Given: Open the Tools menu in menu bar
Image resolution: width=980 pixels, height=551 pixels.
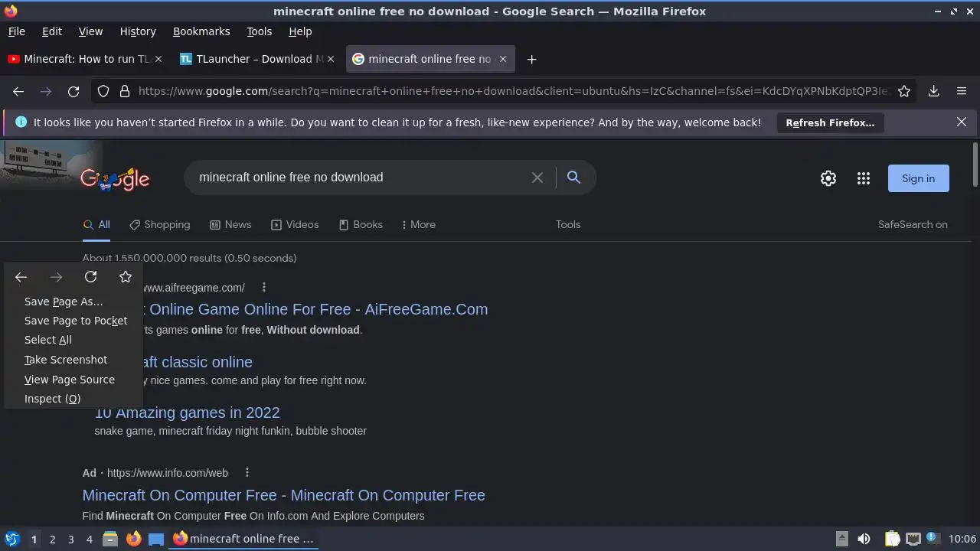Looking at the screenshot, I should 259,31.
